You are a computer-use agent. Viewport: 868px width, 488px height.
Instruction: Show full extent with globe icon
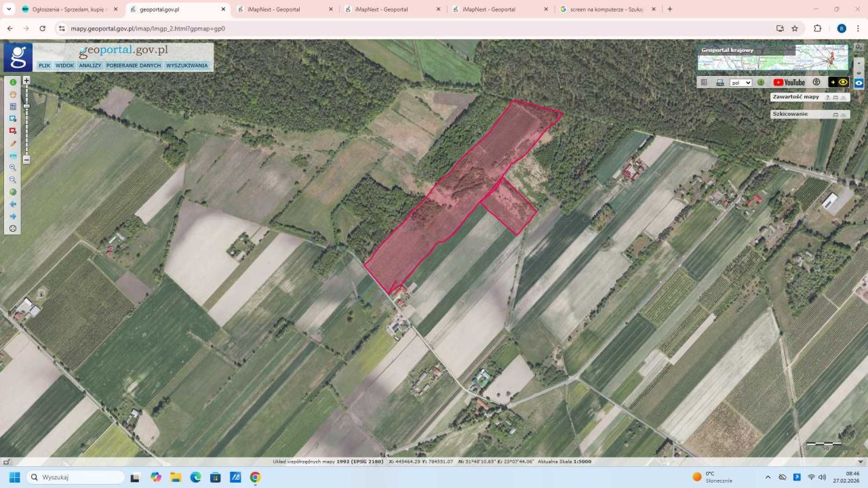[x=13, y=192]
